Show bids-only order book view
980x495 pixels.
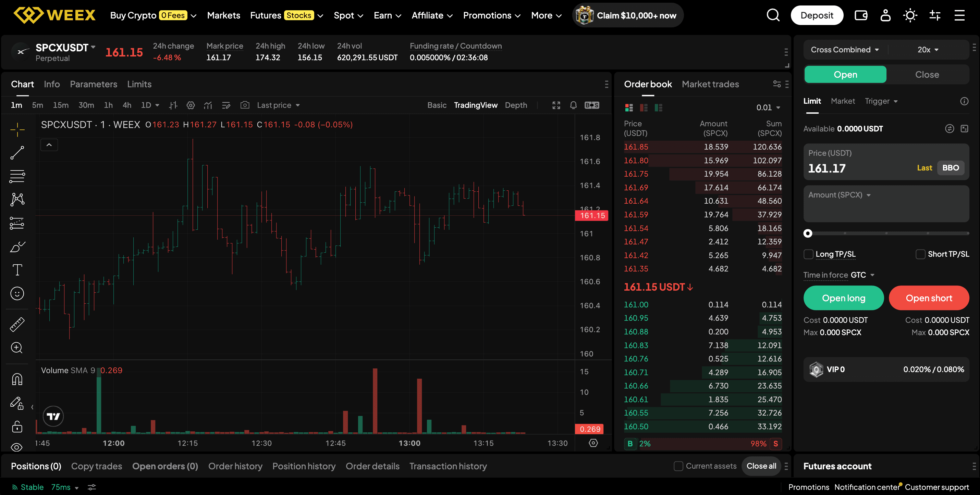(659, 107)
